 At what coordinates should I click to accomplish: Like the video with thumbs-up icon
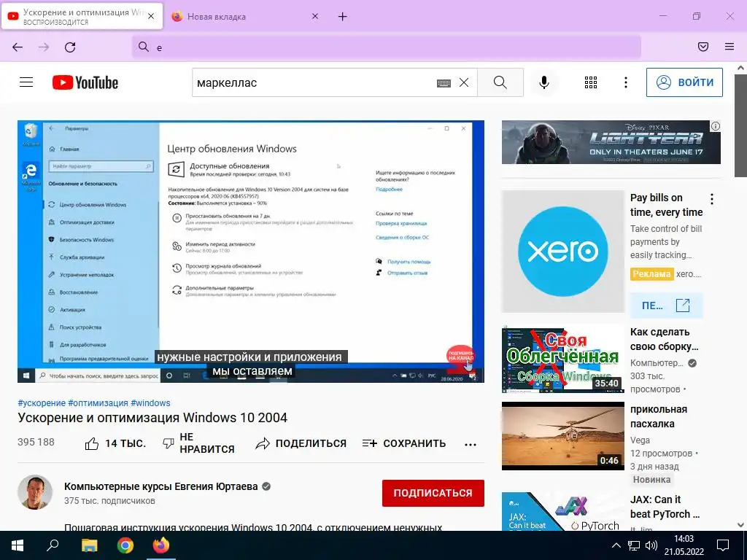coord(91,444)
